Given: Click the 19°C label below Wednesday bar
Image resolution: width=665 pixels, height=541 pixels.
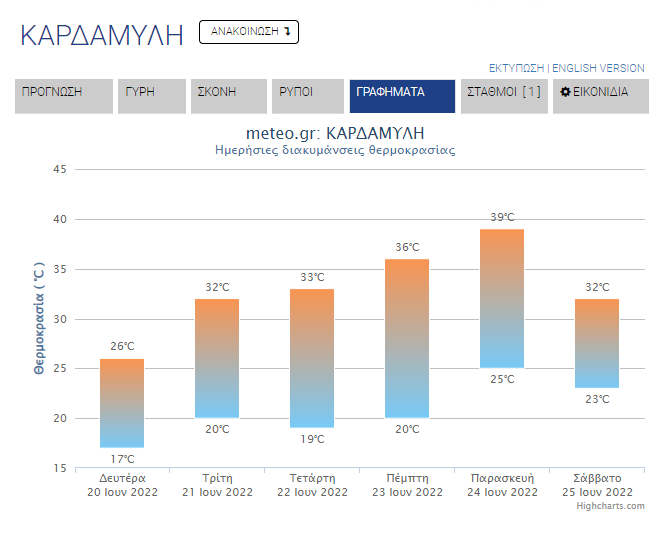Looking at the screenshot, I should pos(313,439).
